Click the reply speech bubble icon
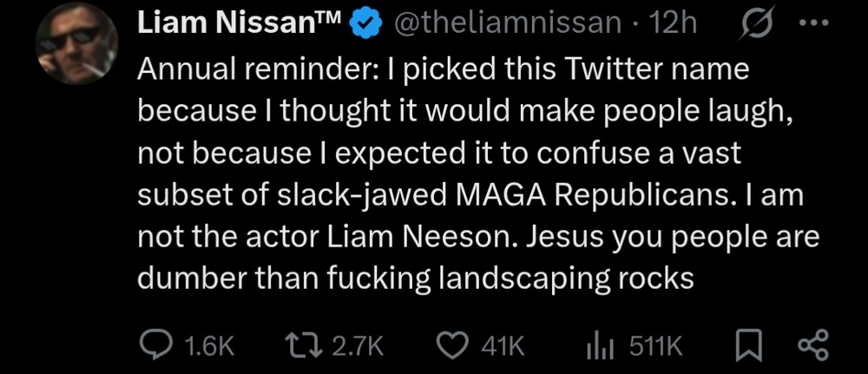The height and width of the screenshot is (374, 868). (156, 345)
